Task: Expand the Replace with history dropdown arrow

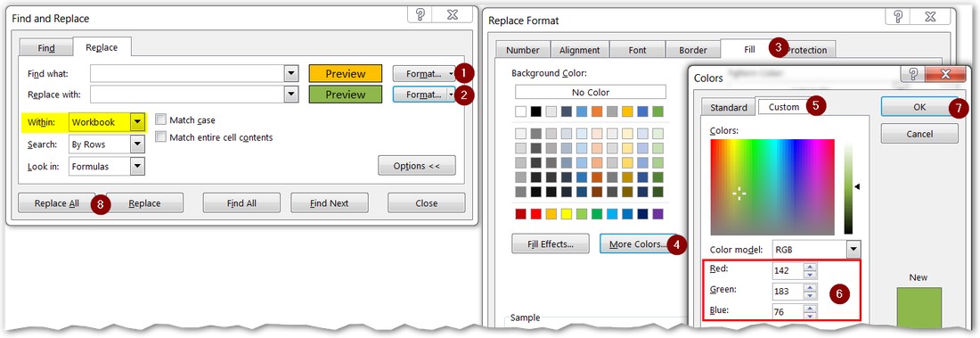Action: [290, 95]
